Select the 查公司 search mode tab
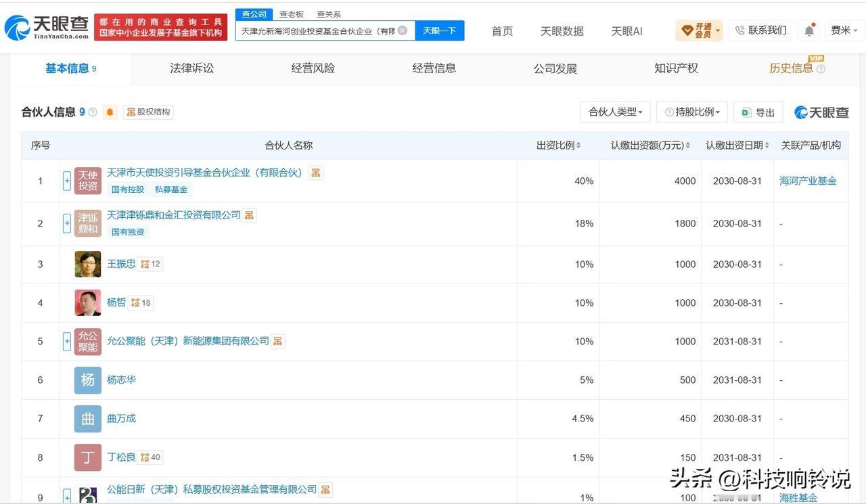Viewport: 866px width, 504px height. click(x=254, y=14)
